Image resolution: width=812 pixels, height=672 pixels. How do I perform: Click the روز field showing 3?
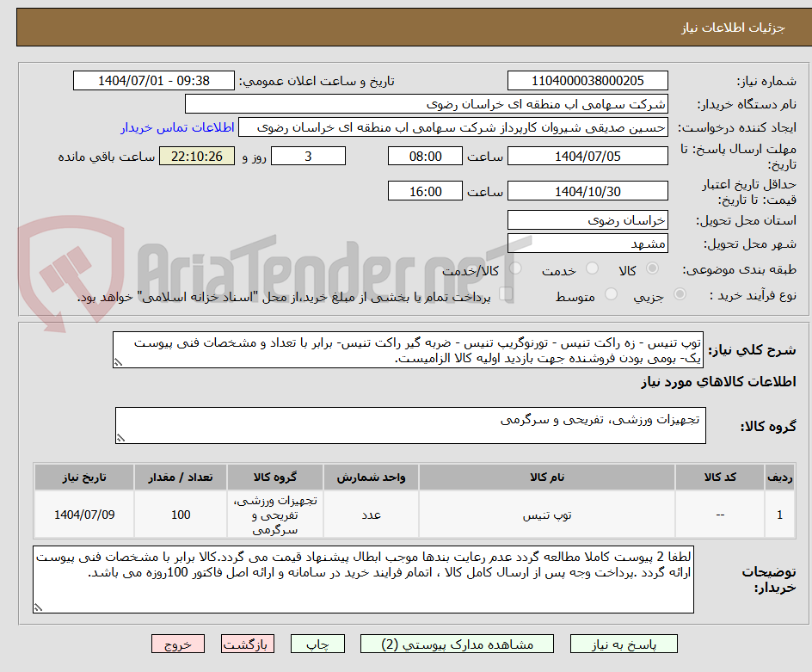(308, 156)
